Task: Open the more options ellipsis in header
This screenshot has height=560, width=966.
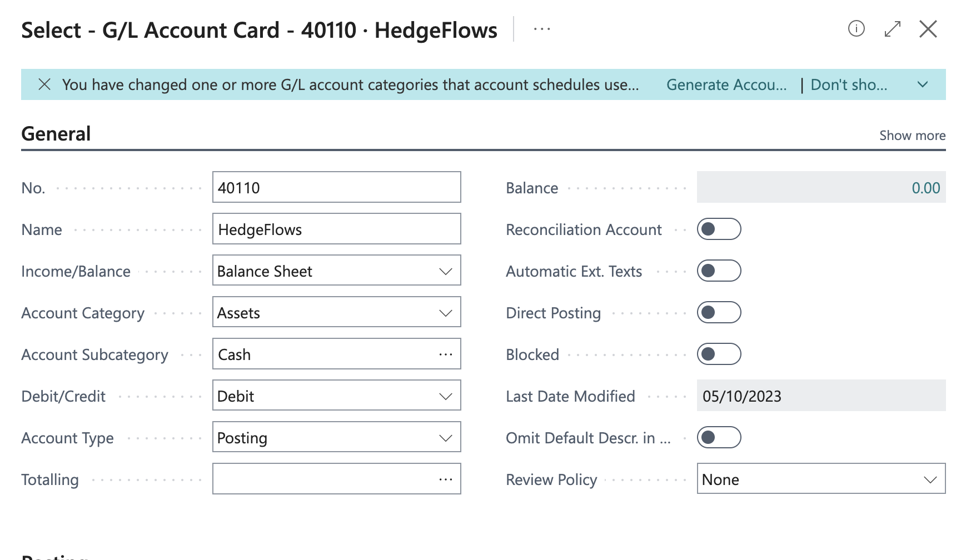Action: 542,29
